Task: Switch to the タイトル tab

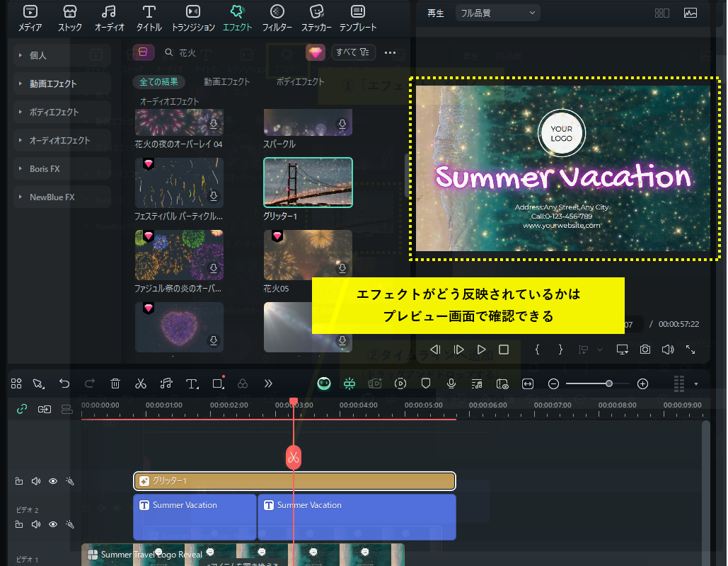Action: click(149, 18)
